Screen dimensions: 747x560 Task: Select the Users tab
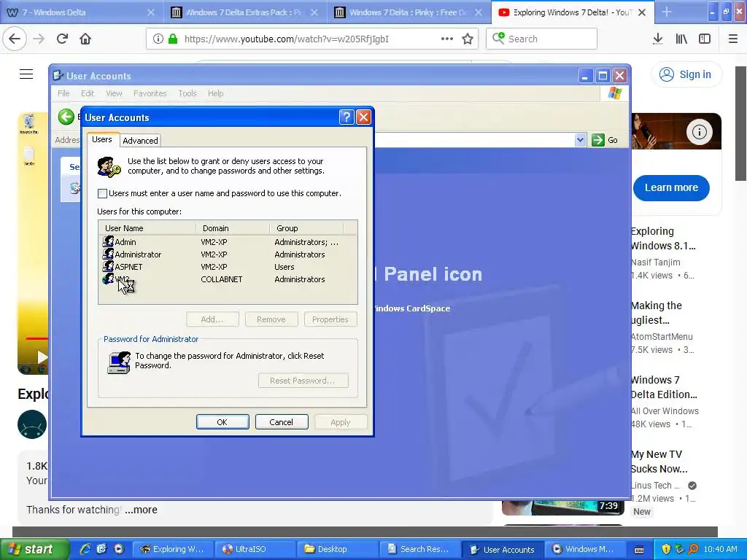coord(102,139)
